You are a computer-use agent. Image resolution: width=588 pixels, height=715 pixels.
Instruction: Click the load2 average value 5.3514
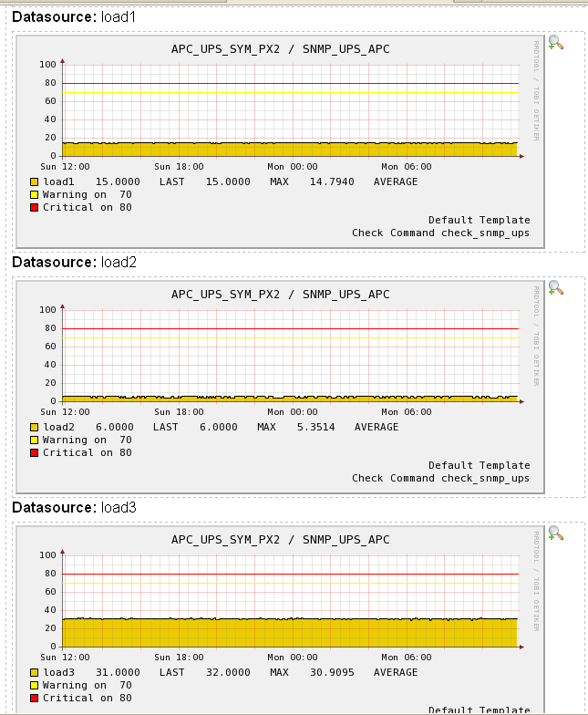point(315,427)
